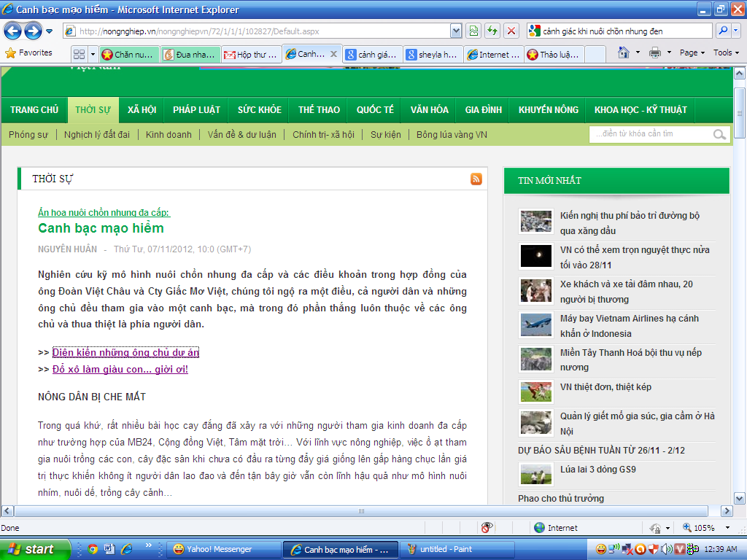The height and width of the screenshot is (560, 747).
Task: Click the RSS feed icon in Thời sự header
Action: point(476,179)
